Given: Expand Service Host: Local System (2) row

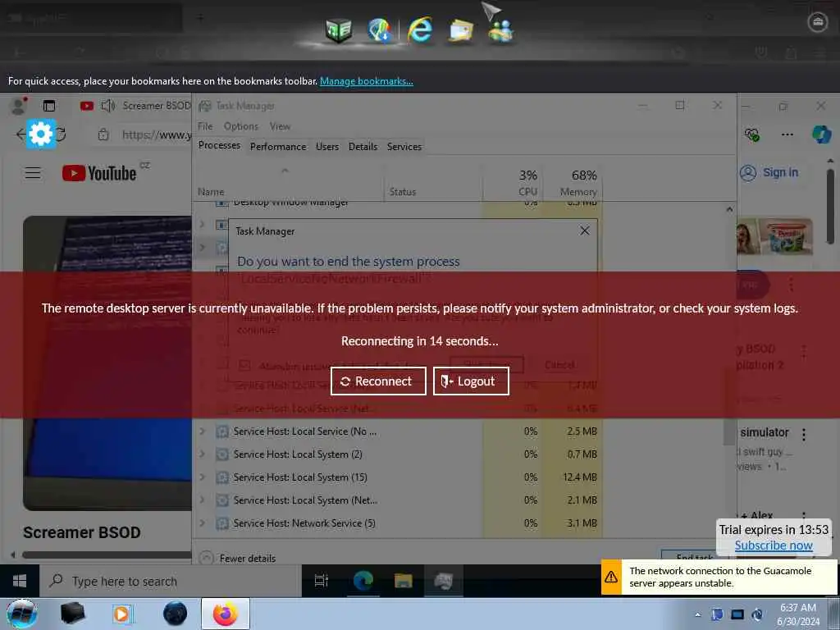Looking at the screenshot, I should pyautogui.click(x=203, y=454).
